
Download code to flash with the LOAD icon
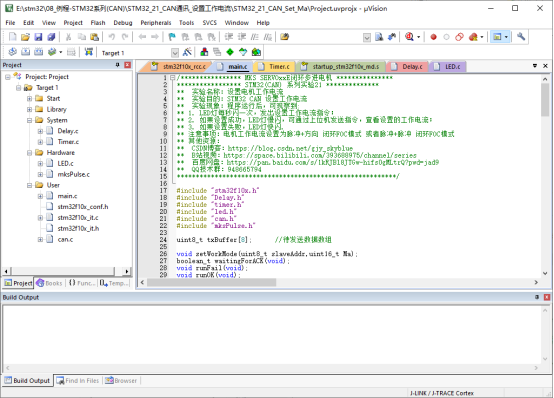[x=89, y=52]
